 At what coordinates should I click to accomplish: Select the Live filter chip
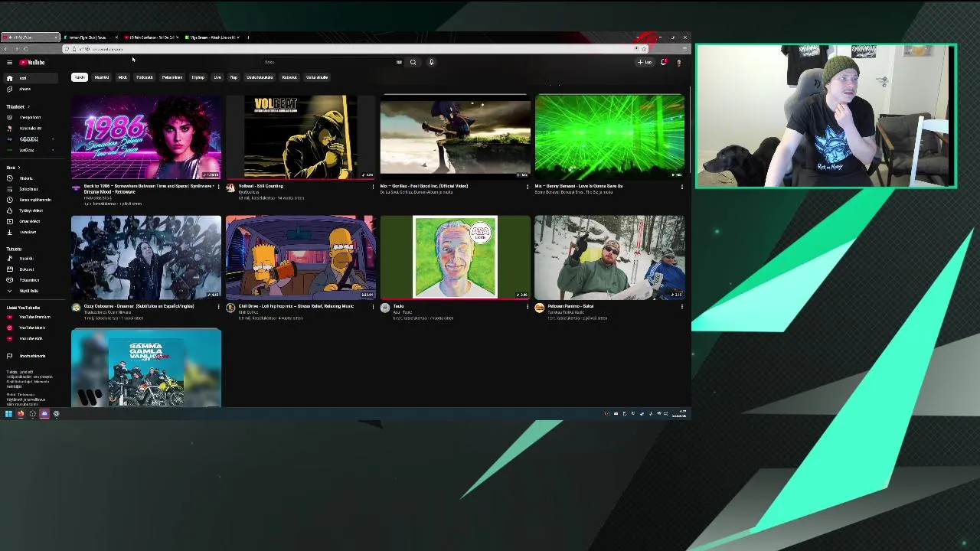pos(217,77)
